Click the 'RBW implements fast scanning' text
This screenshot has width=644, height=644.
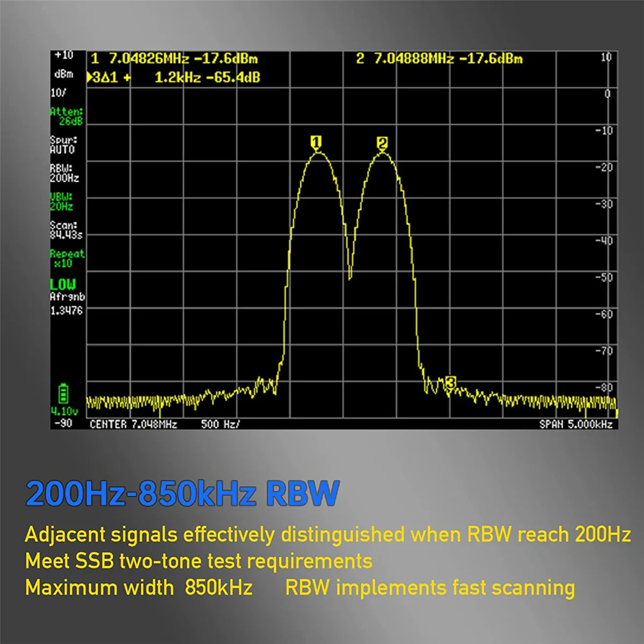pyautogui.click(x=430, y=588)
